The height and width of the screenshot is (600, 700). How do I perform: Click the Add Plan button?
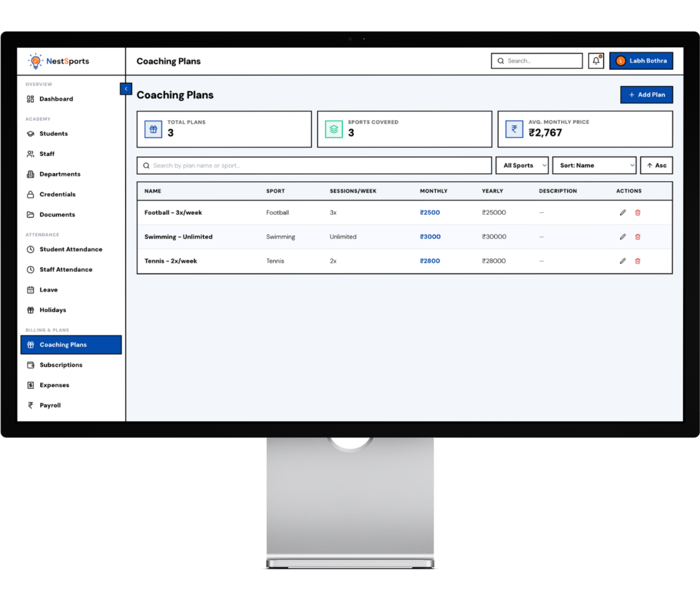646,95
